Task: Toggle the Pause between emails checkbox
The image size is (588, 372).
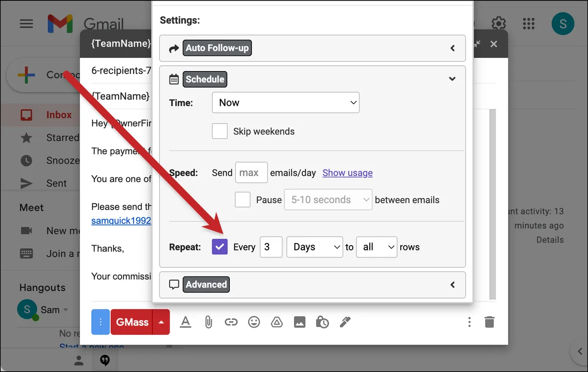Action: [x=243, y=199]
